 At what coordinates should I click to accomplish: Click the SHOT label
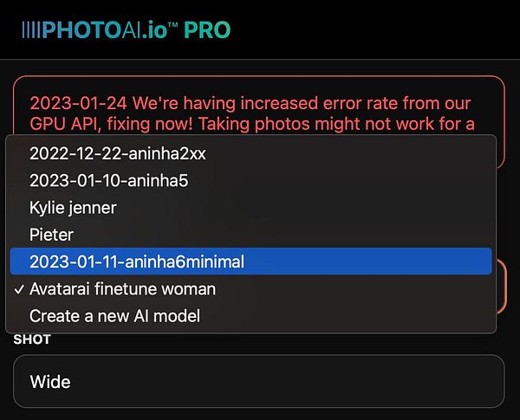click(x=32, y=339)
